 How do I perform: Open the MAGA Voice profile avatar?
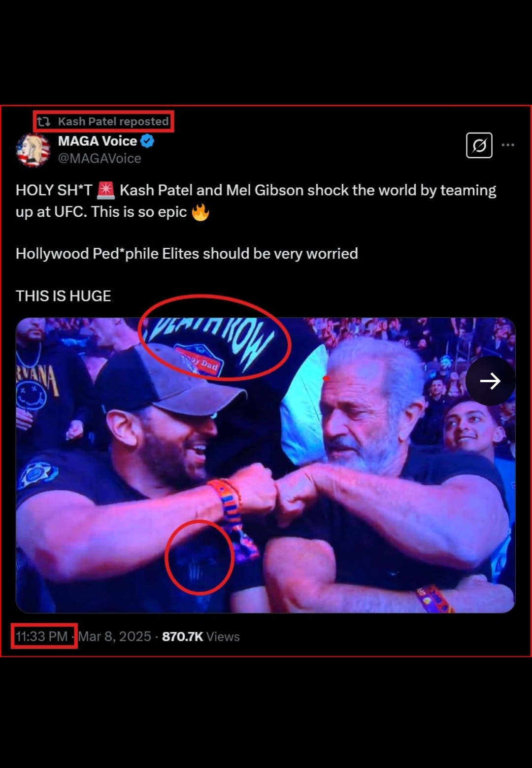33,150
